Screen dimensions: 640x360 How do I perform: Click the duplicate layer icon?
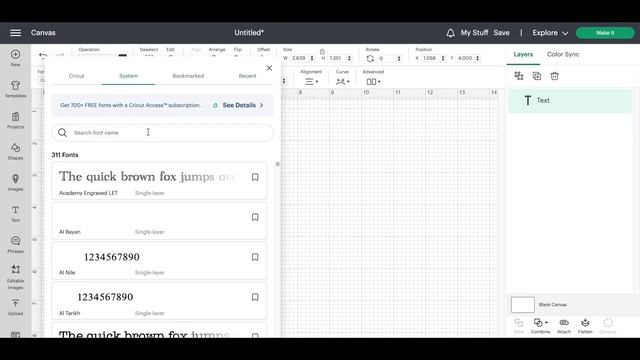[537, 76]
